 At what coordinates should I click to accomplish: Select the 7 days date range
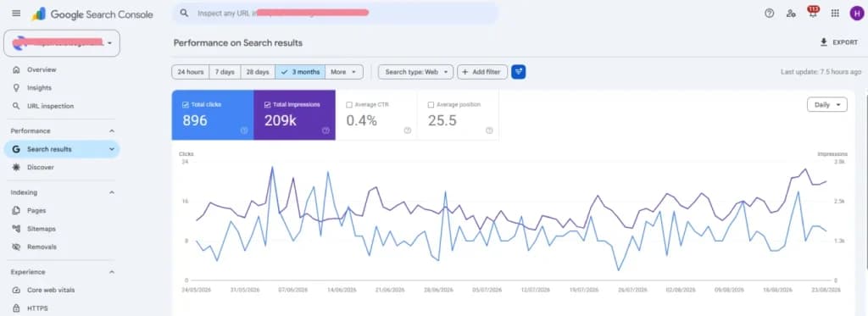point(225,72)
